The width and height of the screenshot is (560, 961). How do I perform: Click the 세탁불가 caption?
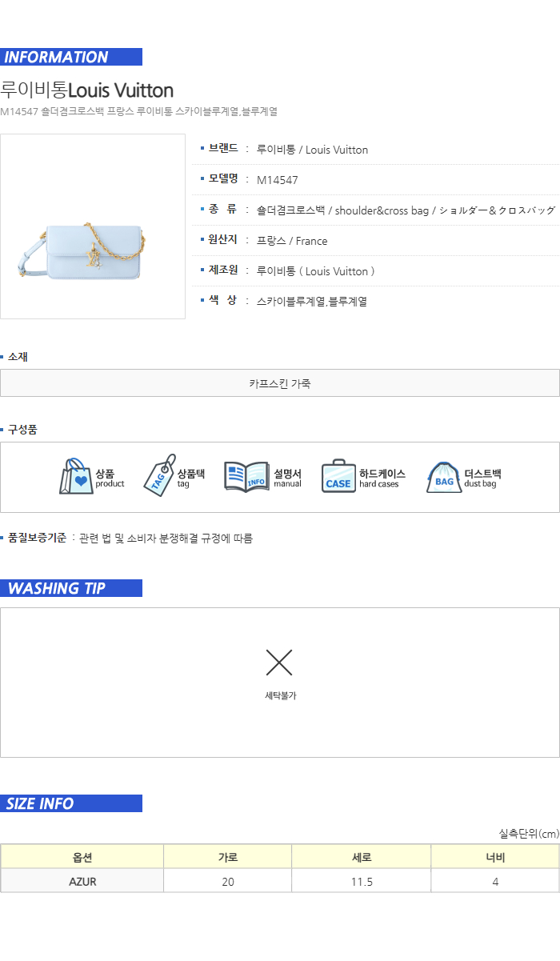pyautogui.click(x=281, y=696)
